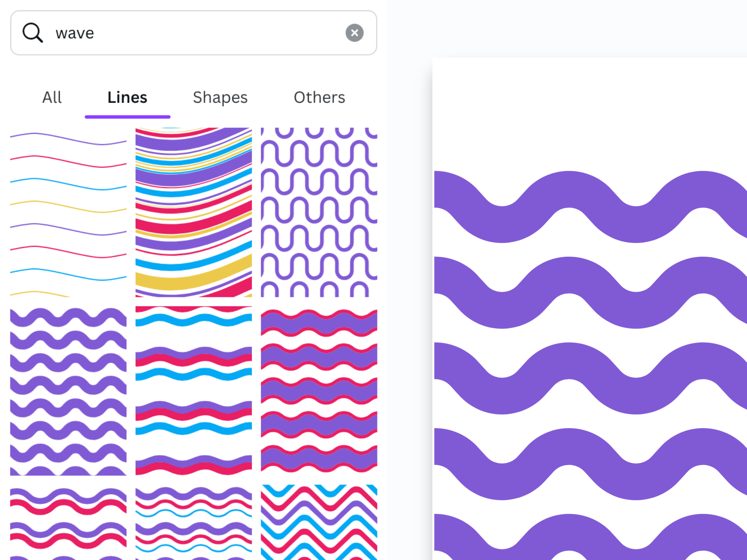Pick the thin multicolor wavy lines graphic

pyautogui.click(x=68, y=212)
